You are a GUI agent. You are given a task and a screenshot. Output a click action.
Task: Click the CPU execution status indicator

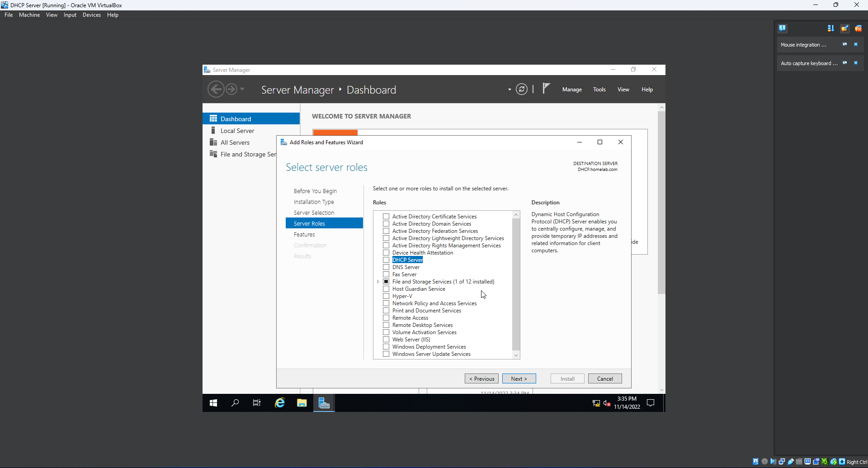[x=825, y=462]
